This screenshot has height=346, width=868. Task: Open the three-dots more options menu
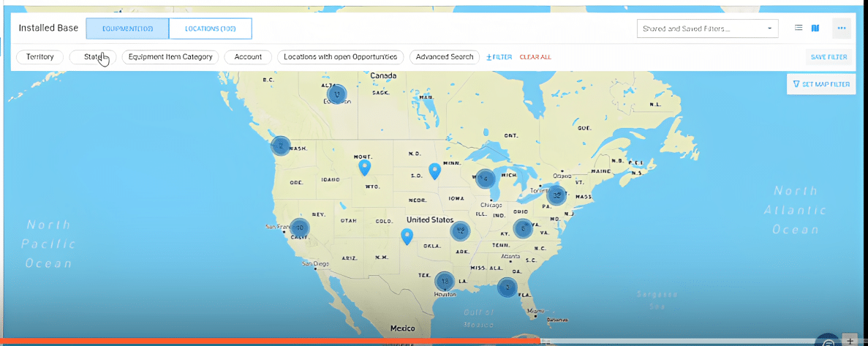click(842, 29)
